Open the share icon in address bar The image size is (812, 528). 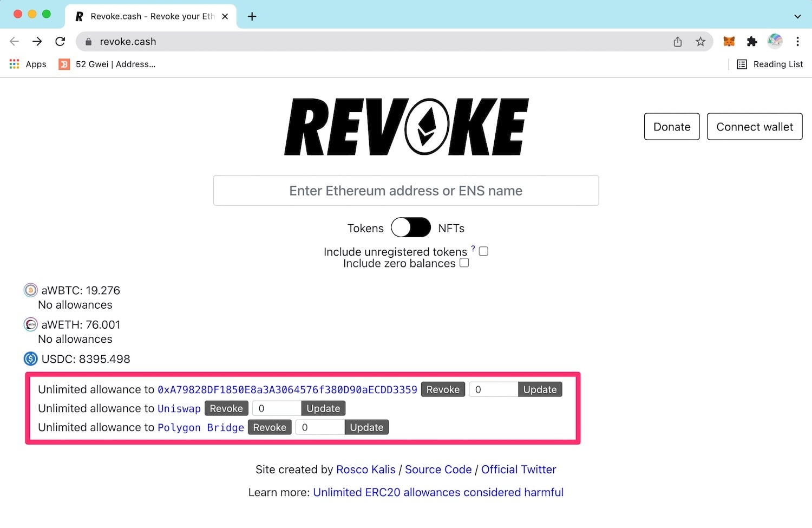(x=678, y=42)
